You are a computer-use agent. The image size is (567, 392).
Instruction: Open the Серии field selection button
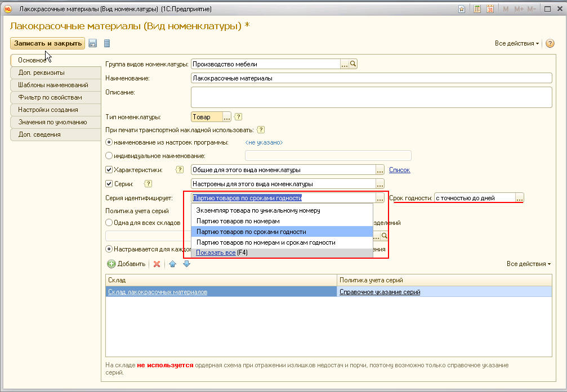(380, 184)
